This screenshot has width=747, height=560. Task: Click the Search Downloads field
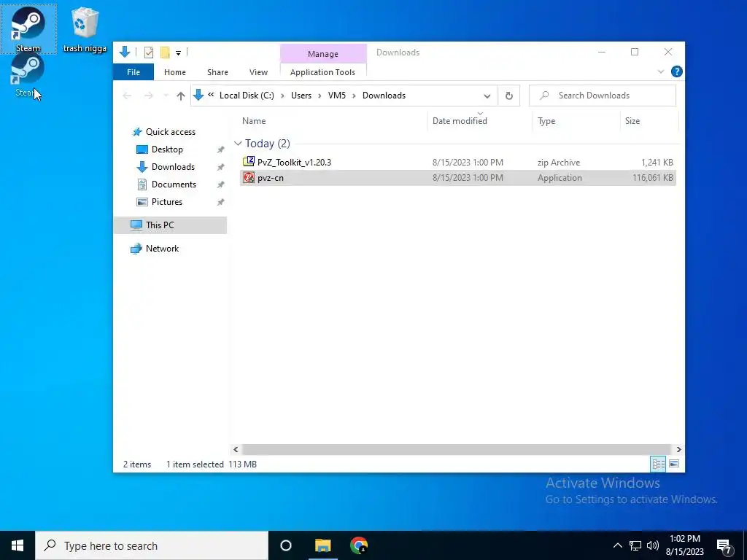(602, 96)
